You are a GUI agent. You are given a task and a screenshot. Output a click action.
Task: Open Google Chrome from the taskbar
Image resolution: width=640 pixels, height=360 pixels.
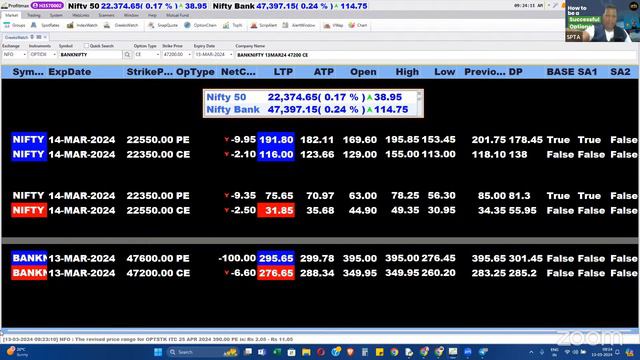coord(394,352)
